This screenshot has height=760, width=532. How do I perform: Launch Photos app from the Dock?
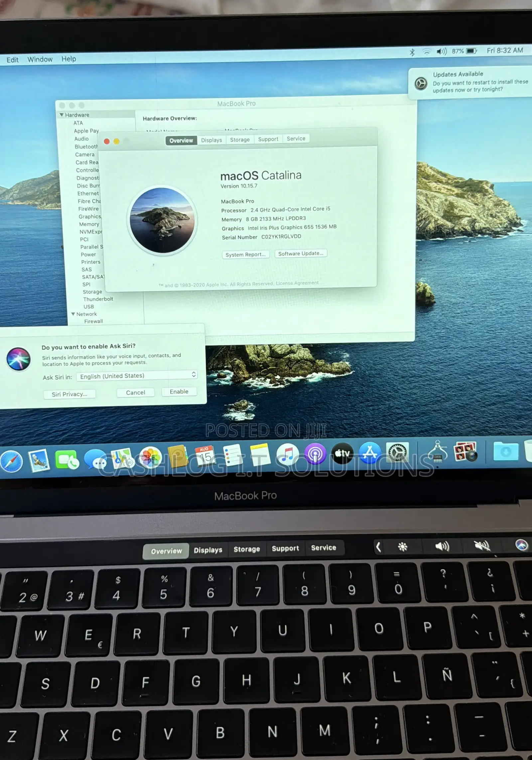click(150, 458)
